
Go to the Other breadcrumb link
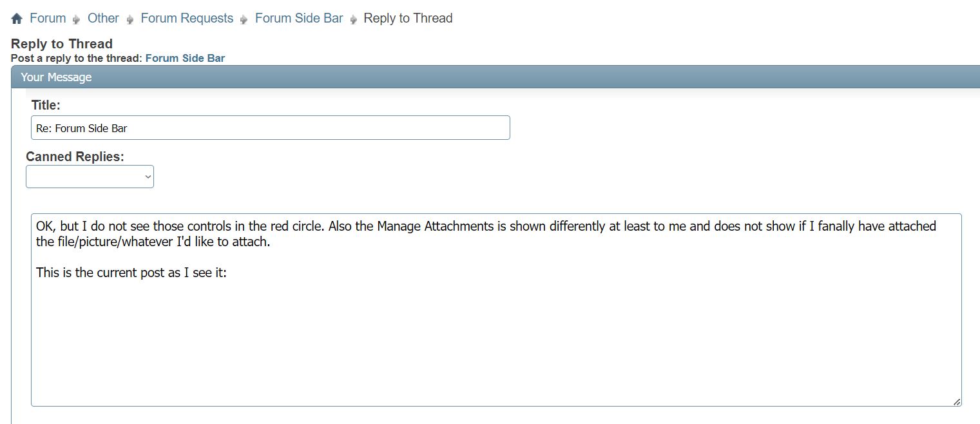(103, 18)
